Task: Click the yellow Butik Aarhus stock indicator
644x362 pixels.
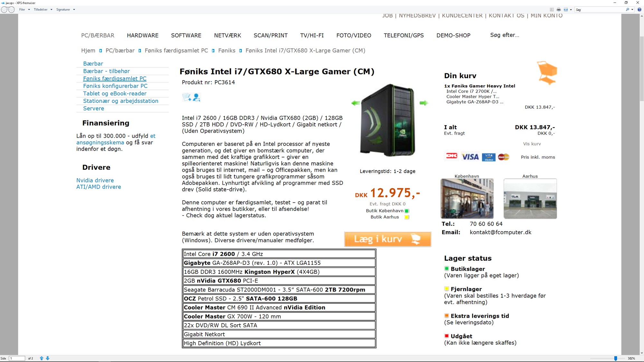Action: click(407, 217)
